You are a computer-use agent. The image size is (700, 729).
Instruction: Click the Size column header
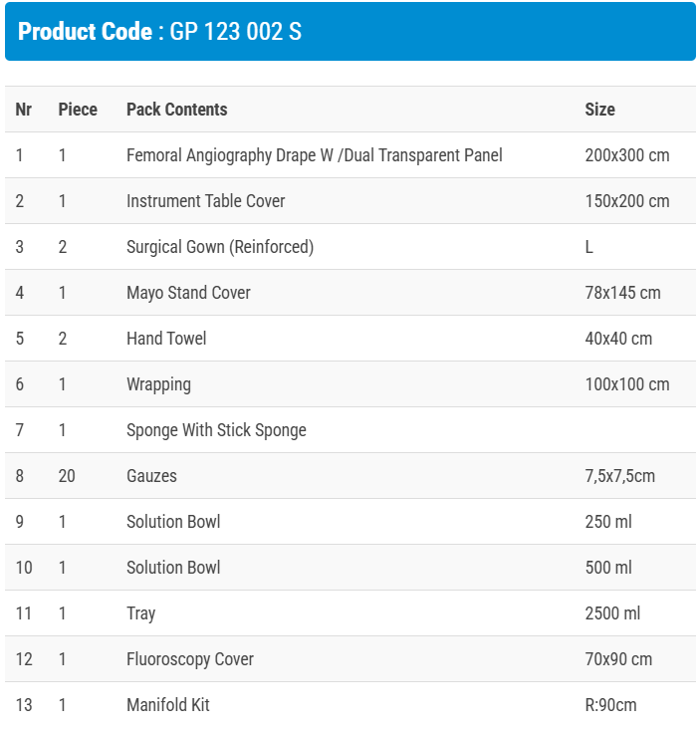(x=599, y=110)
